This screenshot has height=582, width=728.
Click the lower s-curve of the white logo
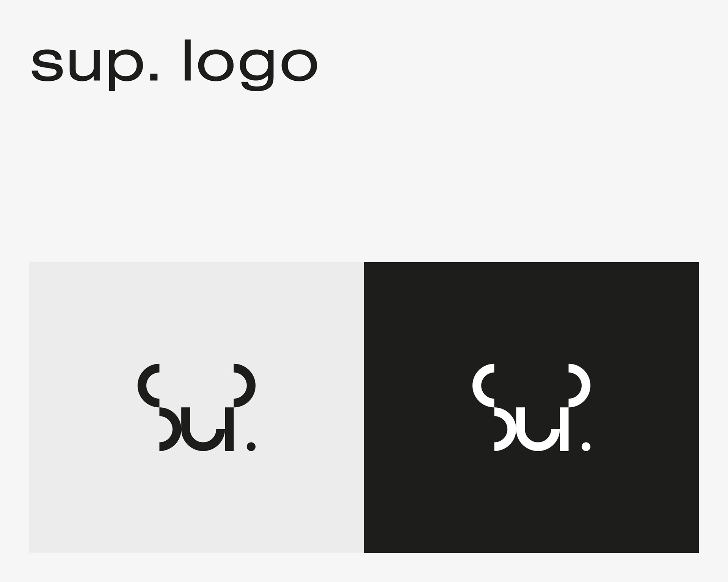[x=504, y=429]
